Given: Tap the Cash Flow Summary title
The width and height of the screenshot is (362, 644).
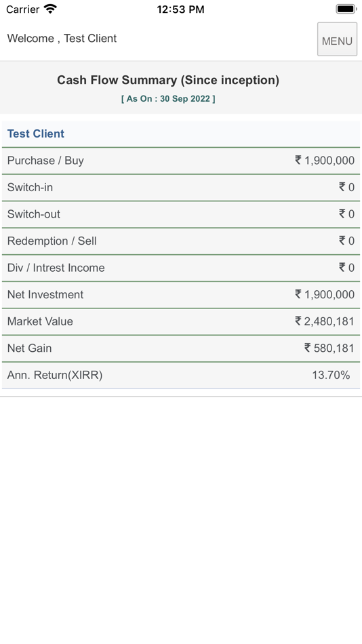Looking at the screenshot, I should click(168, 80).
